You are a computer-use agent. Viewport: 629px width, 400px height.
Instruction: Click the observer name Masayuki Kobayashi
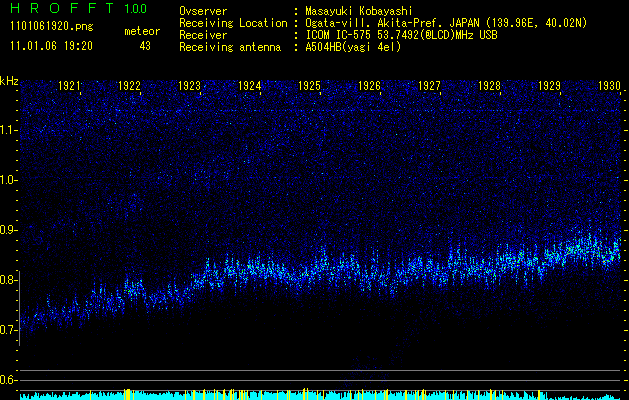tap(359, 12)
